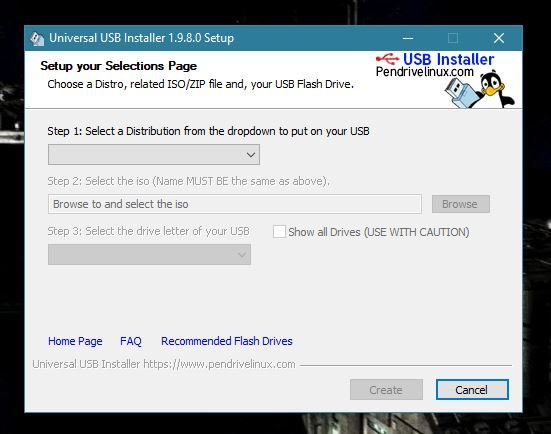Click the Browse button for the iso
Screen dimensions: 551x434
point(460,204)
